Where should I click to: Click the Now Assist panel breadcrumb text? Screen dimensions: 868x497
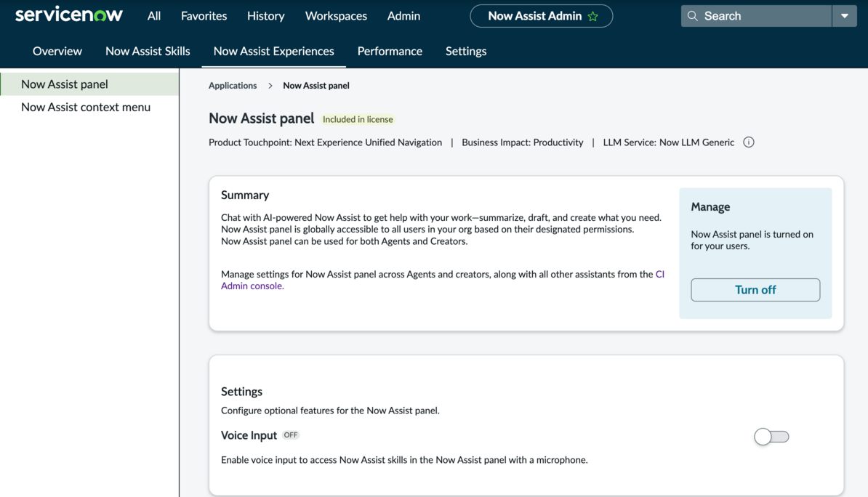[316, 85]
